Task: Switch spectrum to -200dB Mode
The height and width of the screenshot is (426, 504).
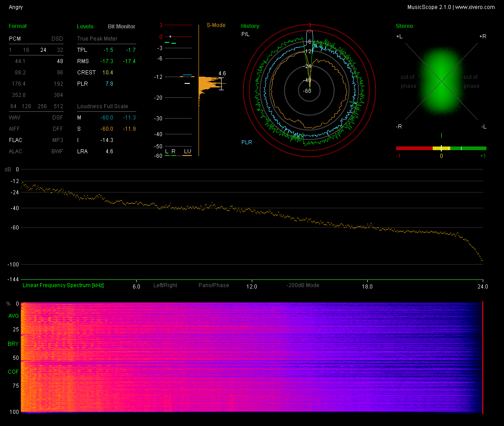Action: point(303,285)
